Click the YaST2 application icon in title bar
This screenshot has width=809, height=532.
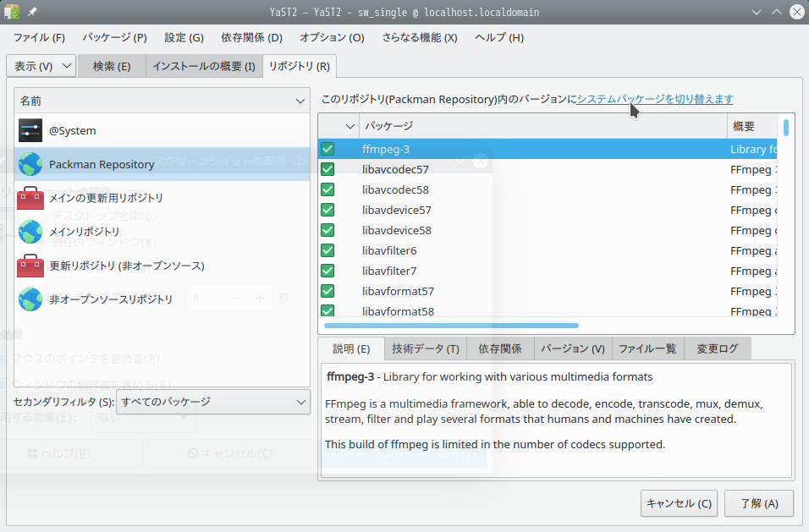[12, 12]
